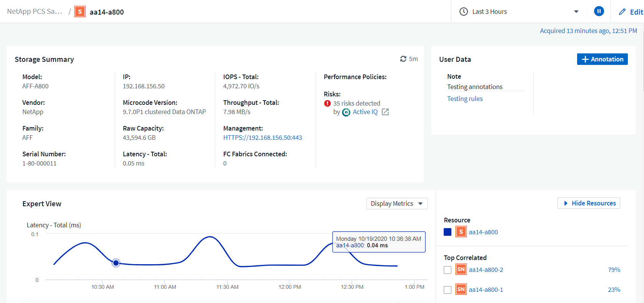This screenshot has height=303, width=644.
Task: Click the SN icon for aa14-a800-2
Action: point(461,270)
